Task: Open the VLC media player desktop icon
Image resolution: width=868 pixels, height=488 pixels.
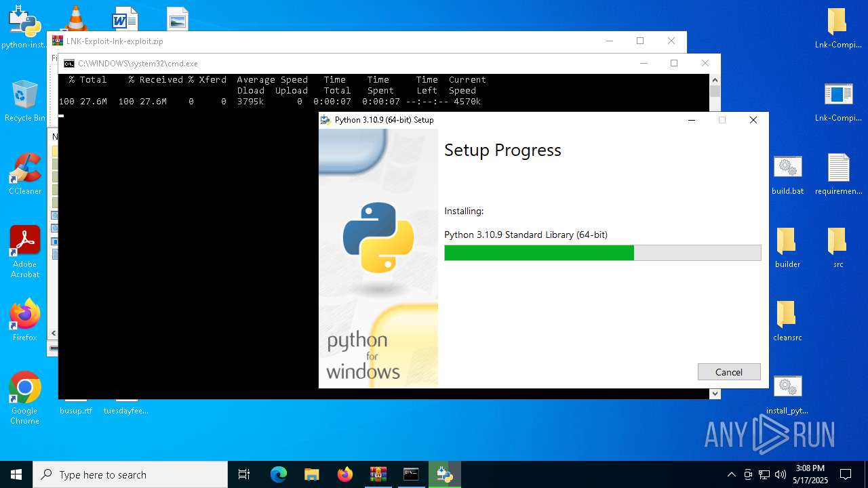Action: (75, 18)
